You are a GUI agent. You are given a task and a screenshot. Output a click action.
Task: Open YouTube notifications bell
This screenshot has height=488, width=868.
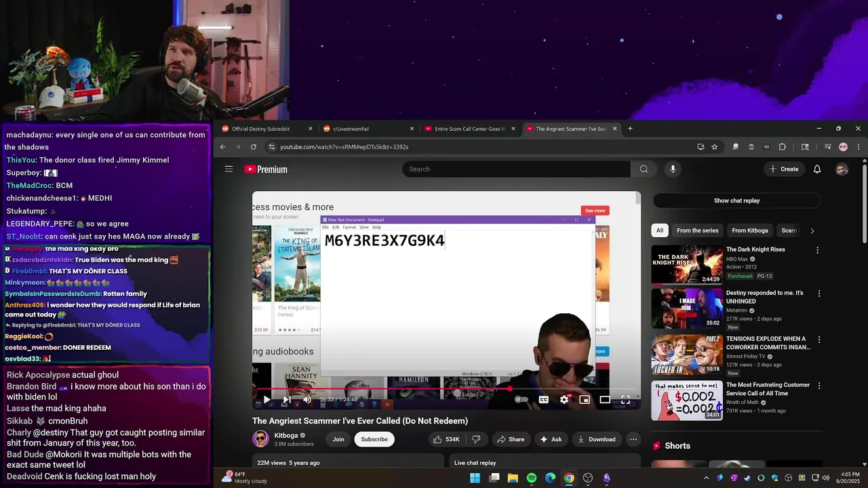tap(817, 169)
